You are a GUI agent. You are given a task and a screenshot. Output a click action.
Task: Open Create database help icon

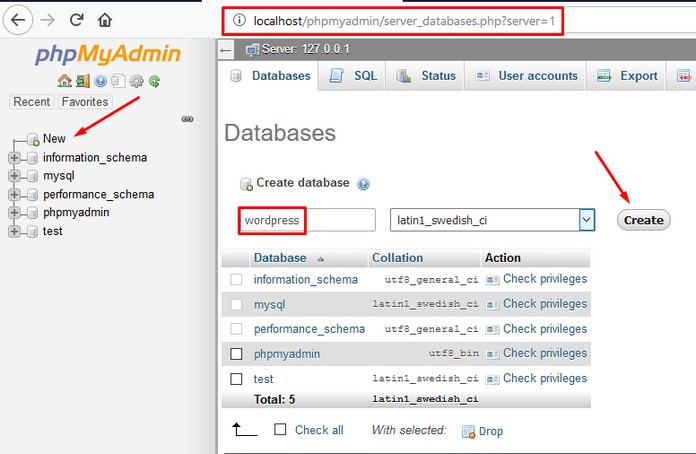[363, 184]
